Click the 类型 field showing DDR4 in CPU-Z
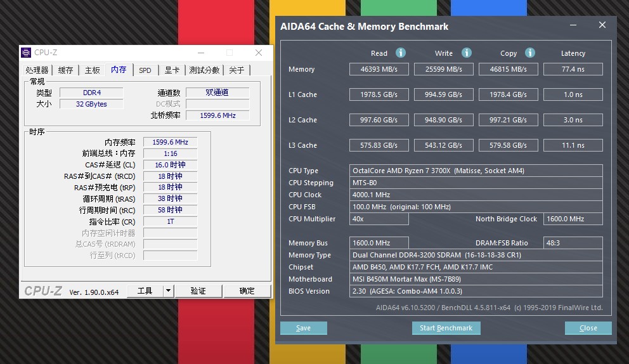Image resolution: width=629 pixels, height=364 pixels. (91, 93)
